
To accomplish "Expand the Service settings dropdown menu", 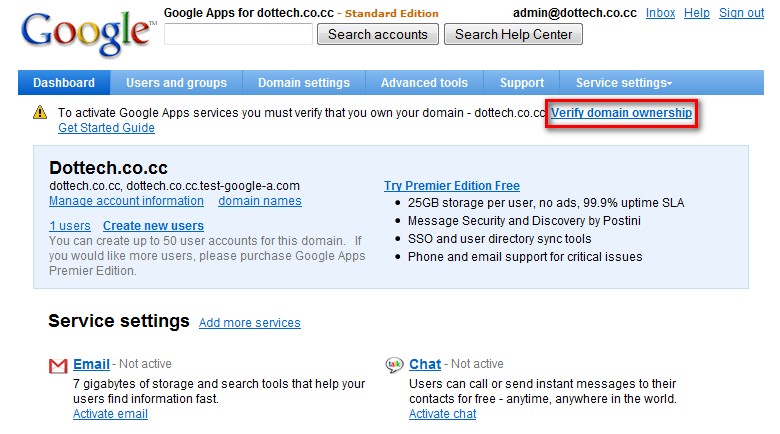I will (x=623, y=83).
